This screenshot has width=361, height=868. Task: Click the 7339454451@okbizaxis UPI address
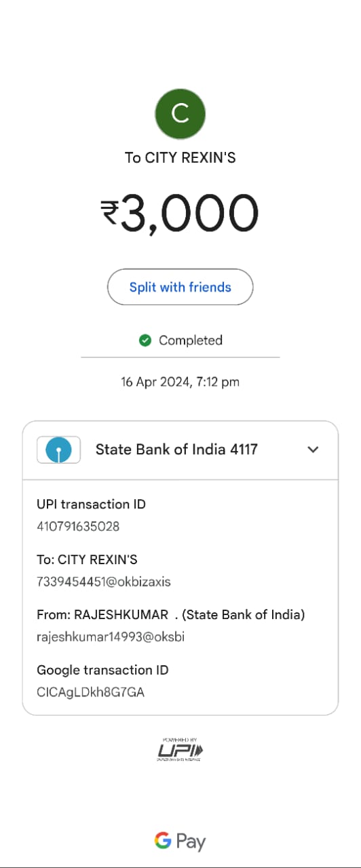104,582
